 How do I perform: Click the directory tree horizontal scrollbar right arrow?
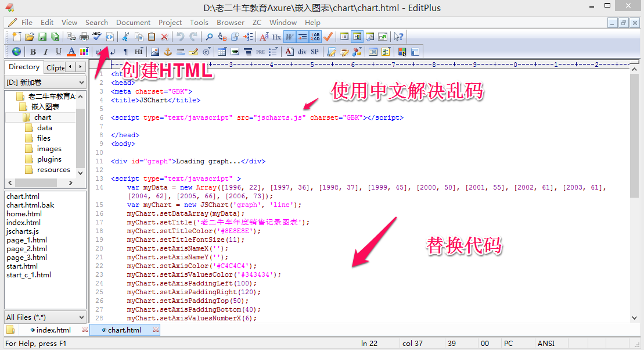pos(71,183)
